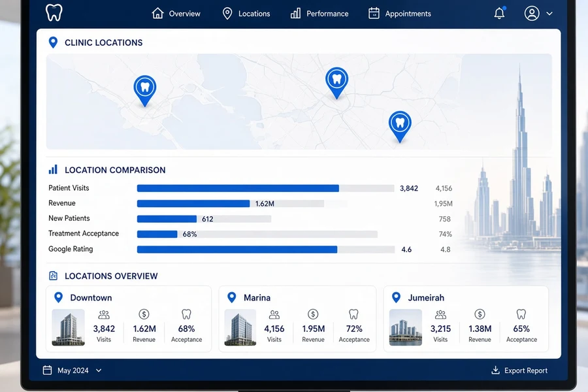Viewport: 588px width, 392px height.
Task: Click the Export Report button
Action: point(519,370)
